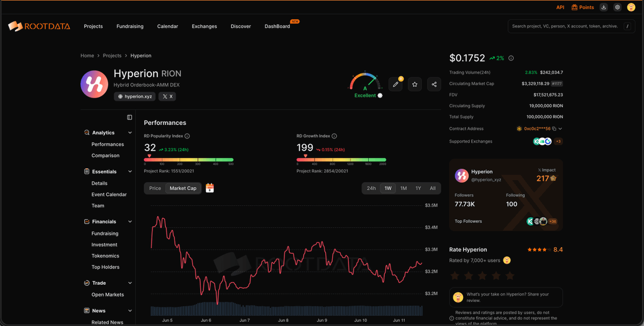Select All chart range
This screenshot has height=326, width=644.
(x=433, y=188)
